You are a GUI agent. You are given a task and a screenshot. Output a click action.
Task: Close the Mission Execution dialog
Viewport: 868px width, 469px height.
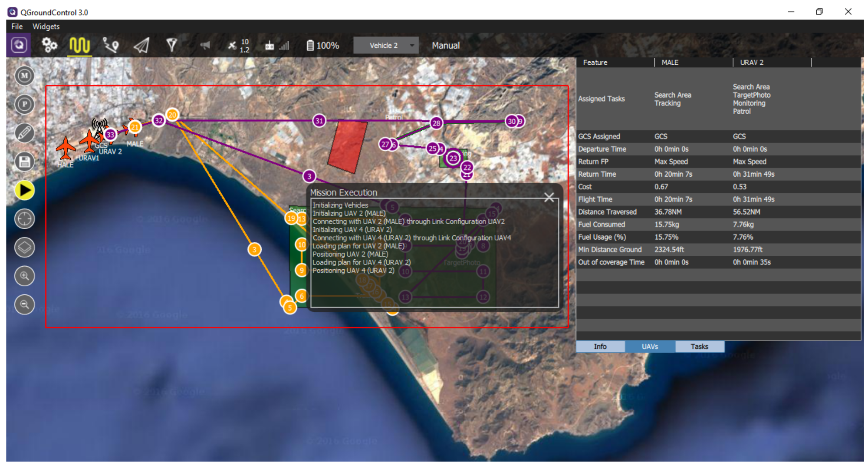(549, 198)
